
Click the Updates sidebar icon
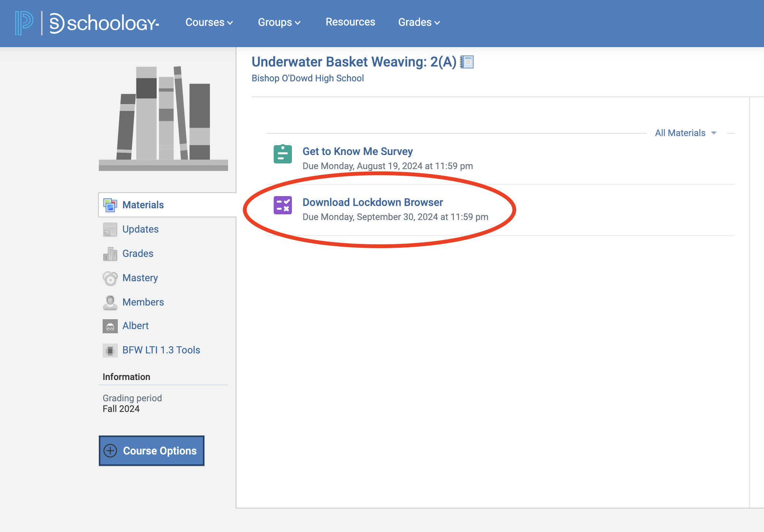[x=110, y=230]
